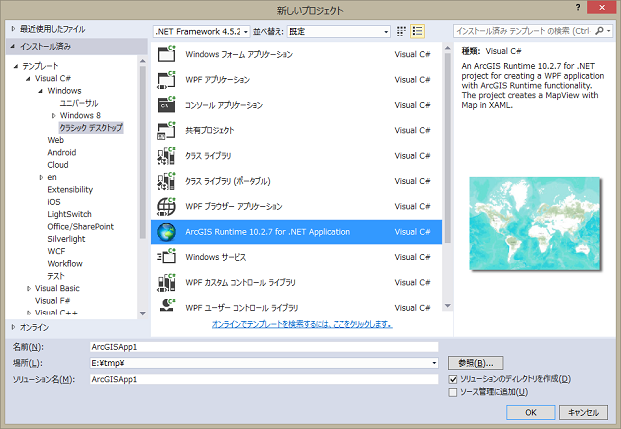Select the Silverlight category

66,239
